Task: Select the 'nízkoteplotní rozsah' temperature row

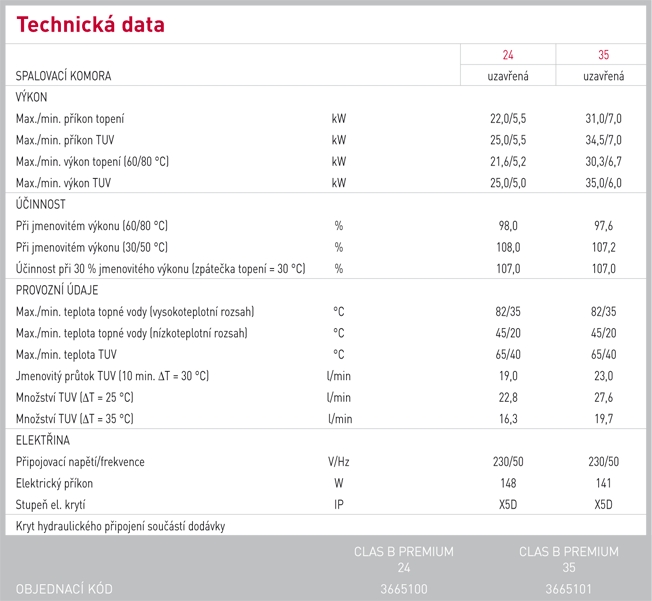Action: pos(326,333)
